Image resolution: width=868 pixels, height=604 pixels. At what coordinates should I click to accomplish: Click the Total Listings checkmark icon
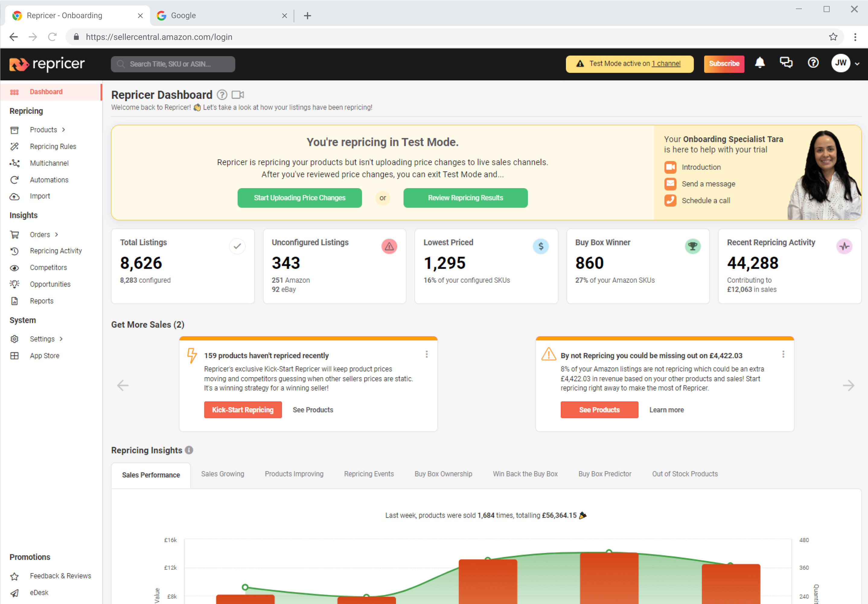tap(237, 246)
